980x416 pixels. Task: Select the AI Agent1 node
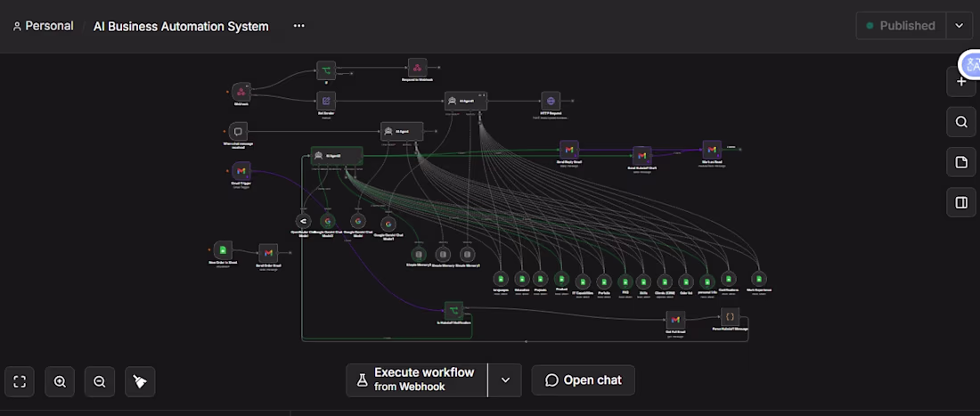click(x=466, y=101)
